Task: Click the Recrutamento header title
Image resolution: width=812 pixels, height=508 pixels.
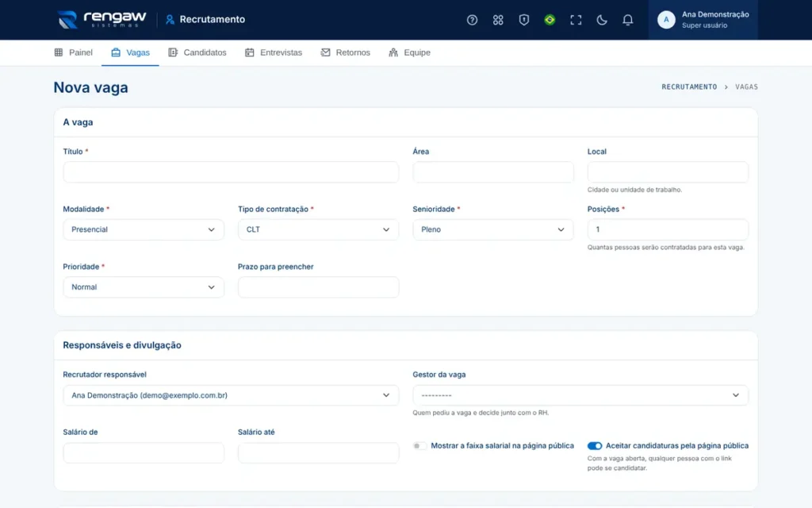Action: pyautogui.click(x=213, y=20)
